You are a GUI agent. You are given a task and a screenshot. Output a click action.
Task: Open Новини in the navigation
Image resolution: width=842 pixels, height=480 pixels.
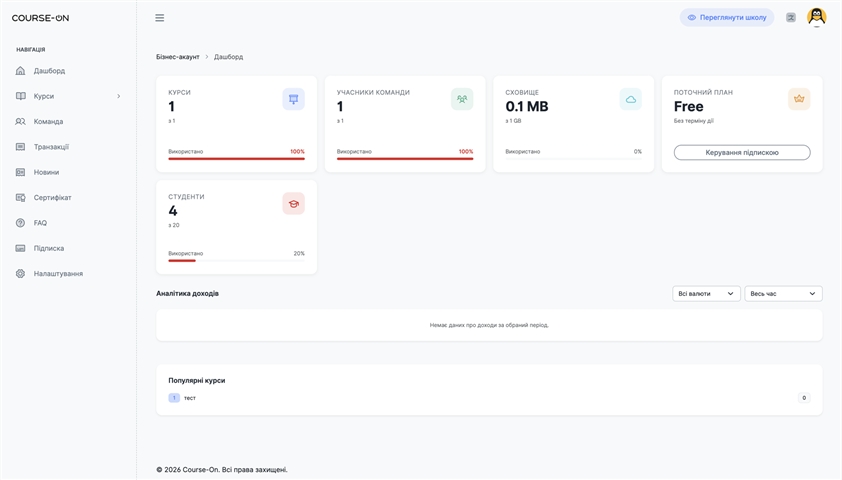coord(46,172)
